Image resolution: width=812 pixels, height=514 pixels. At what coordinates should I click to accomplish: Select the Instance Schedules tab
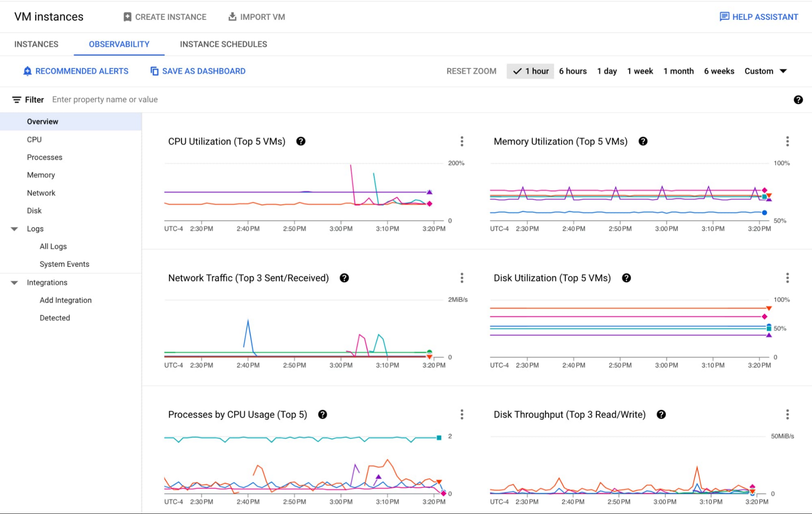[x=224, y=44]
